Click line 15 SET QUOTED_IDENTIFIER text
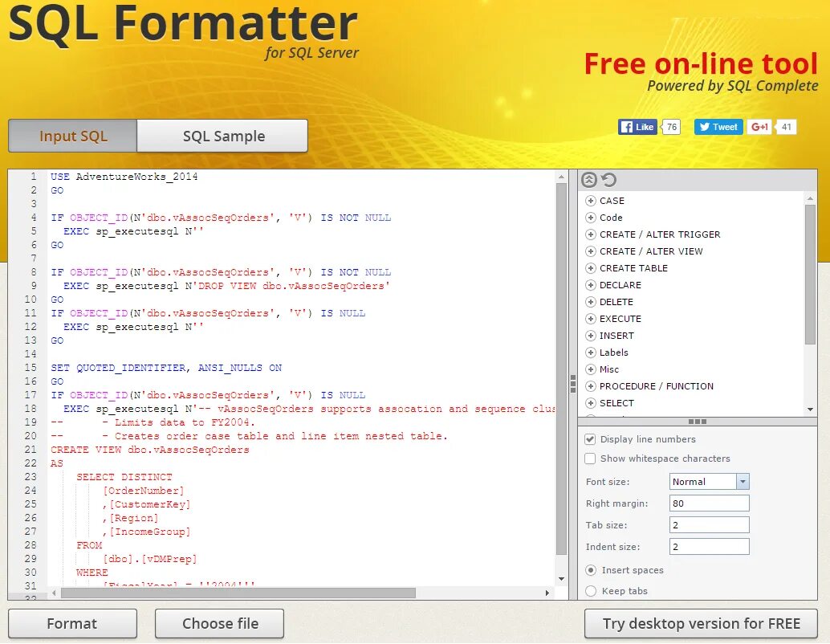 coord(166,368)
